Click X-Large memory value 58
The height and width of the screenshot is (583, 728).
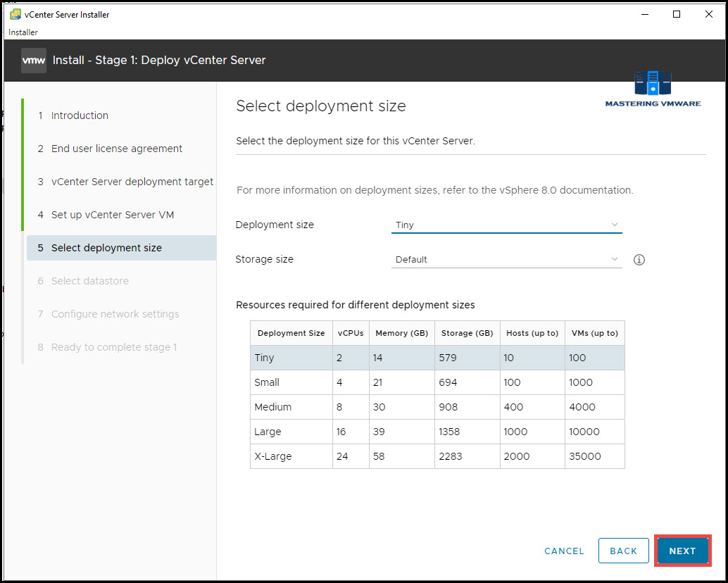point(379,456)
